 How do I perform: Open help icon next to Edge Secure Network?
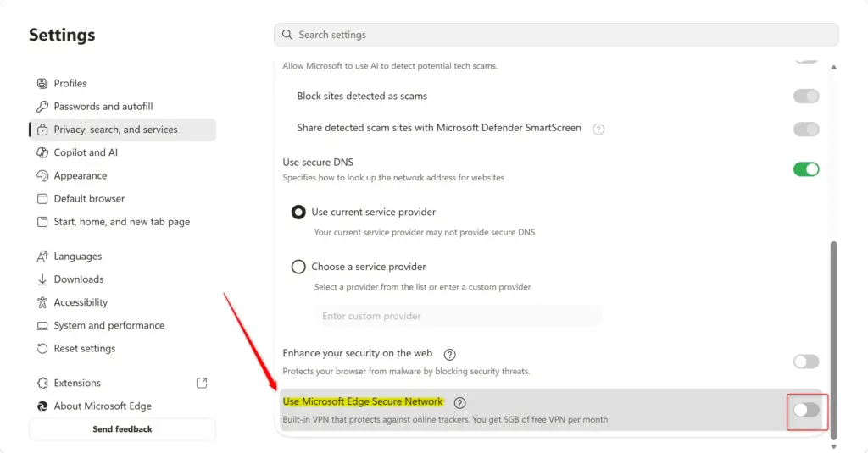click(459, 403)
